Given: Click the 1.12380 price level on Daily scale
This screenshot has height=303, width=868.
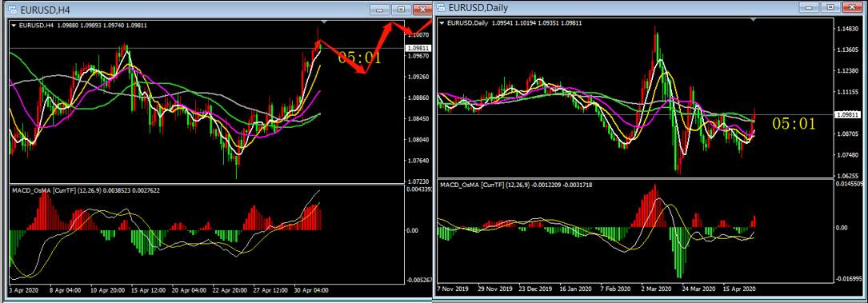Looking at the screenshot, I should [848, 71].
